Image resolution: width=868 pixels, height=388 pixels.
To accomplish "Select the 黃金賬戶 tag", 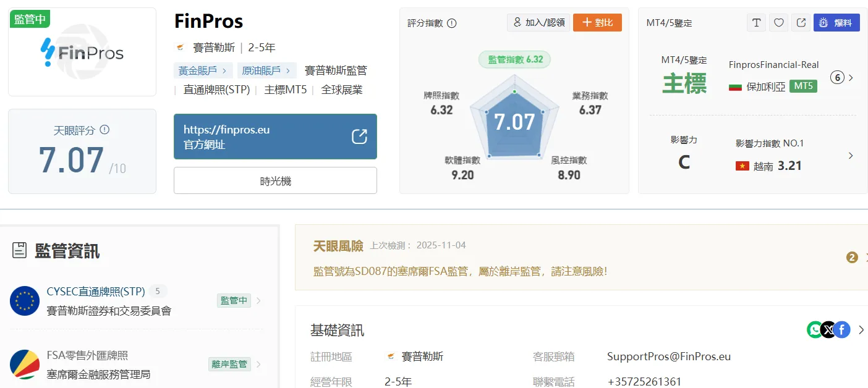I will tap(203, 70).
